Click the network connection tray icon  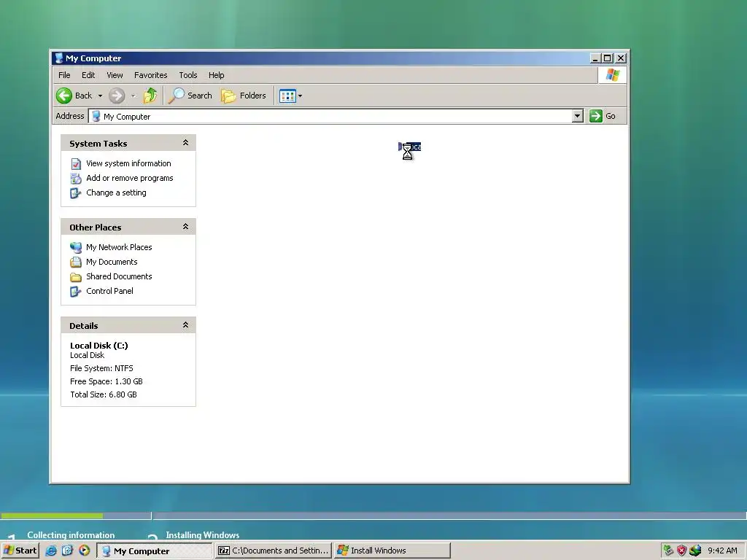[695, 551]
